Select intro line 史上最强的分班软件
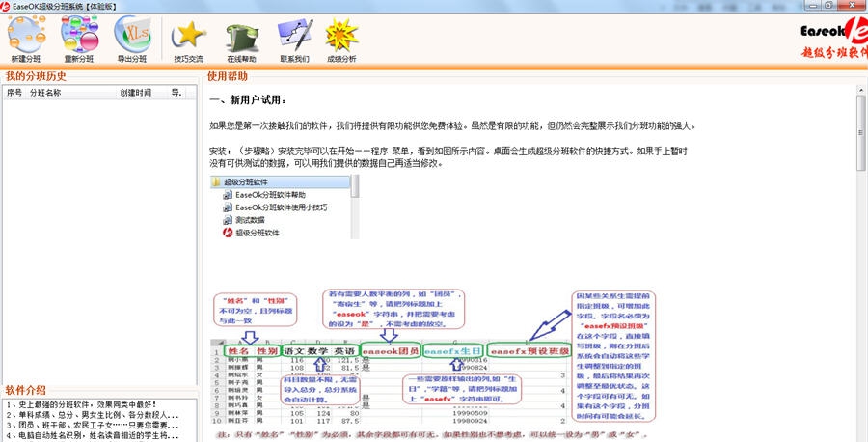This screenshot has width=868, height=442. pos(81,404)
